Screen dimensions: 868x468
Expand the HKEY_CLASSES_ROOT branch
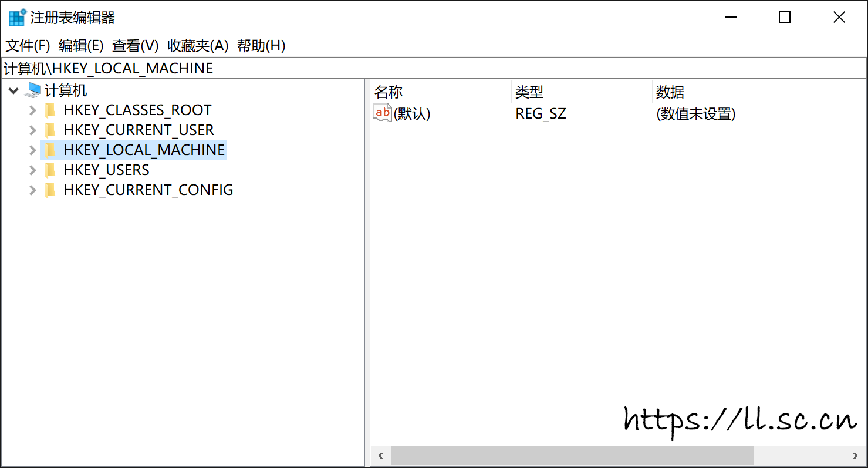(x=33, y=110)
